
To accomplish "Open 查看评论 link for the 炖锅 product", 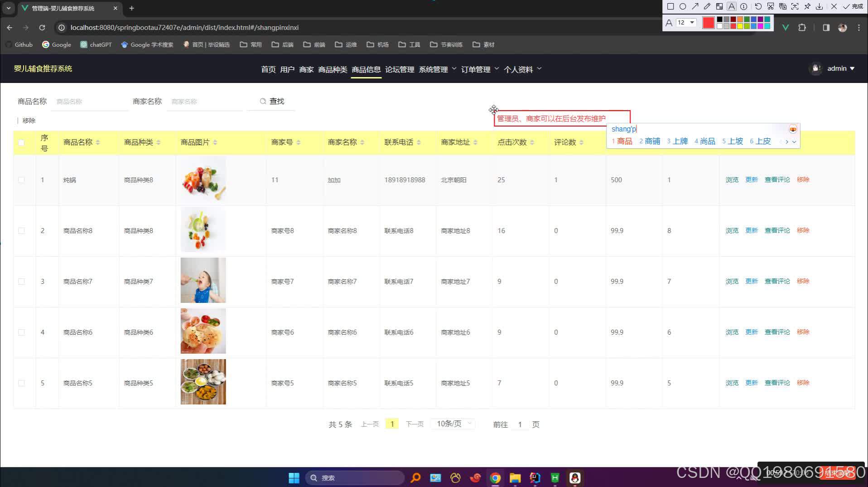I will click(x=777, y=180).
